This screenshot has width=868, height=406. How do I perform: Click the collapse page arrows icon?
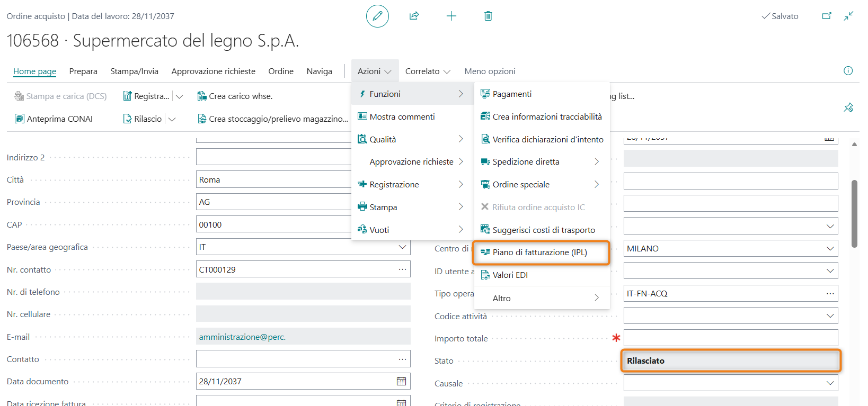tap(849, 16)
